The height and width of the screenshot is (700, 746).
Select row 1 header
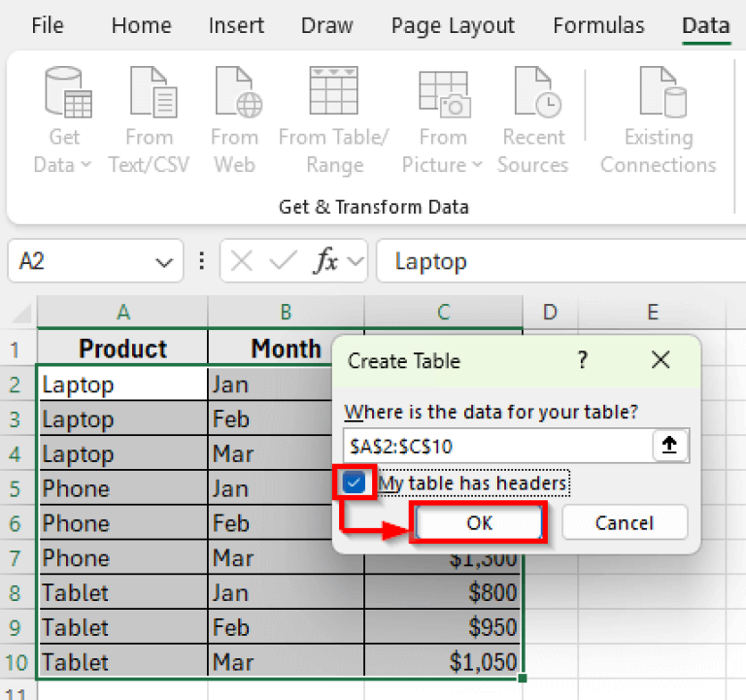(18, 349)
